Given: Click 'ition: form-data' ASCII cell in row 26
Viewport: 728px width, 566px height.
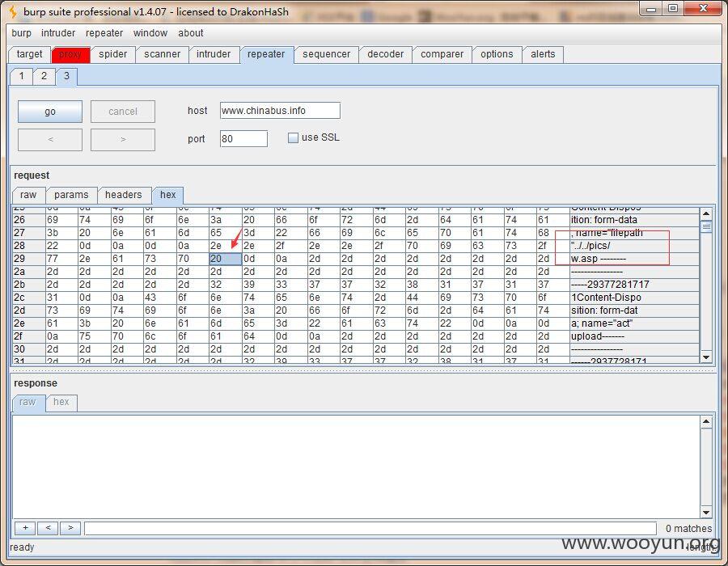Looking at the screenshot, I should tap(634, 220).
